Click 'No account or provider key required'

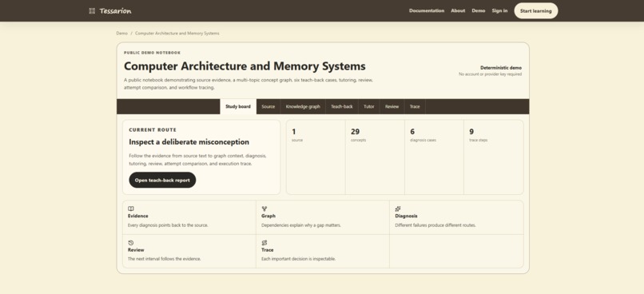(491, 74)
